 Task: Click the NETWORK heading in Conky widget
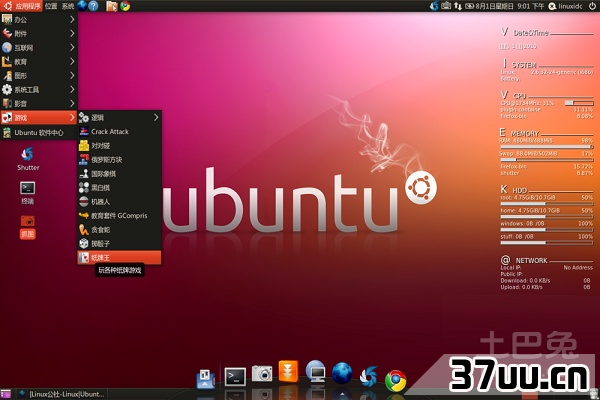click(x=531, y=261)
